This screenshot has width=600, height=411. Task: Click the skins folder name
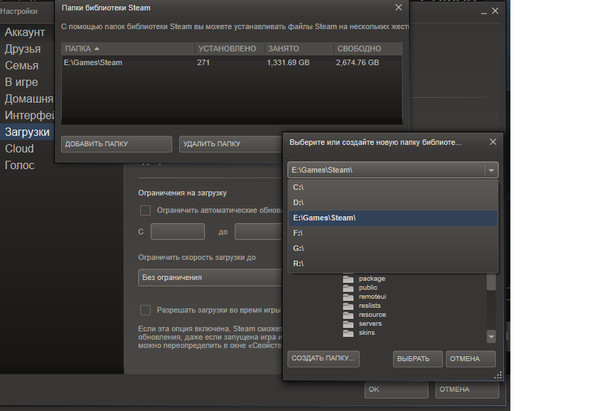click(x=367, y=333)
